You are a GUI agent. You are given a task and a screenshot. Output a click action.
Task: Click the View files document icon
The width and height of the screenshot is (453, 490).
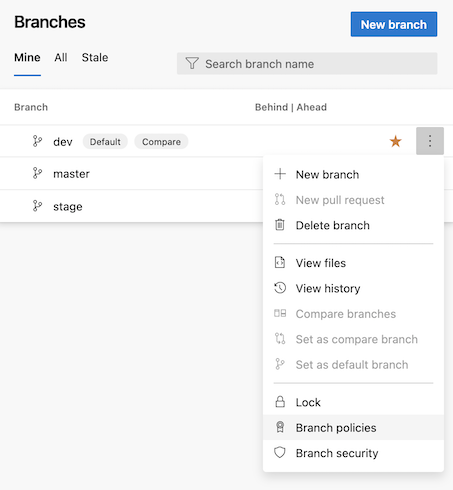point(280,263)
